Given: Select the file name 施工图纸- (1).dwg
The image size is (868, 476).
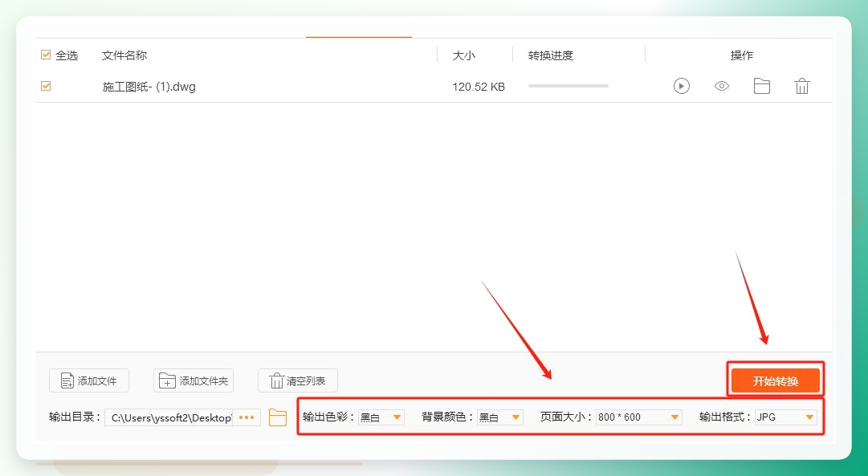Looking at the screenshot, I should pyautogui.click(x=149, y=87).
